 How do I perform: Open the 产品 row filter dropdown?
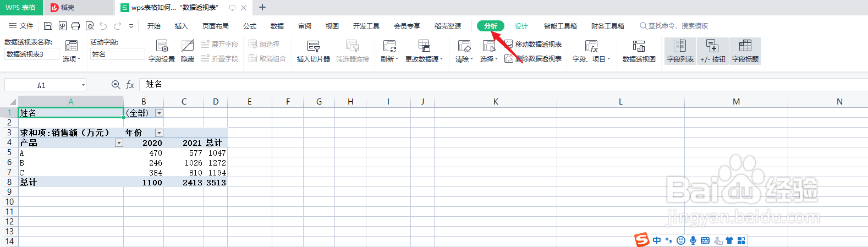(x=119, y=142)
